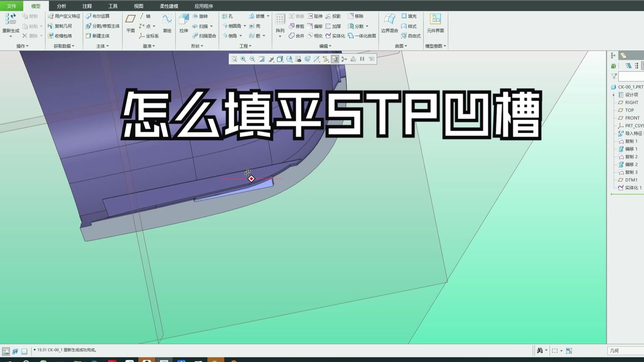Open the 倒圆角 dropdown arrow

[245, 26]
